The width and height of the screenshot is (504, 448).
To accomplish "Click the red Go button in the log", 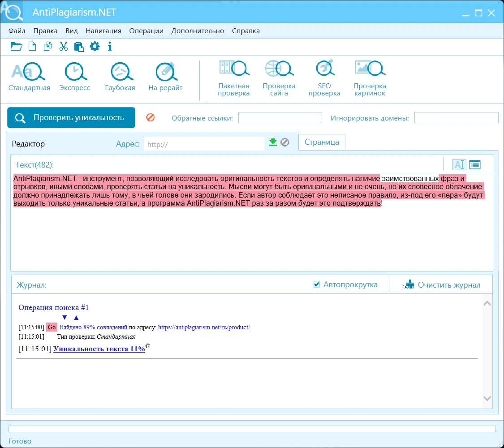I will point(52,327).
